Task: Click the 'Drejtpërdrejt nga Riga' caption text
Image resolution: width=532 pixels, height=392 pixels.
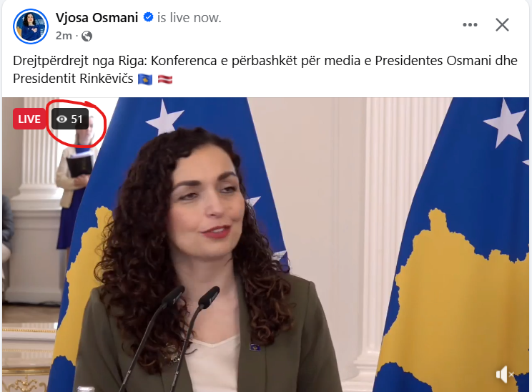Action: [x=79, y=61]
